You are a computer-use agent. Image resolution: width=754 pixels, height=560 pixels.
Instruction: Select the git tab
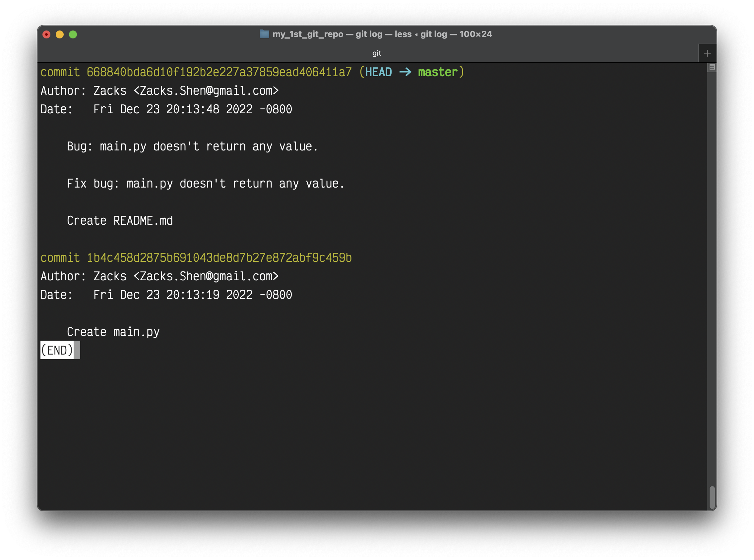coord(376,53)
